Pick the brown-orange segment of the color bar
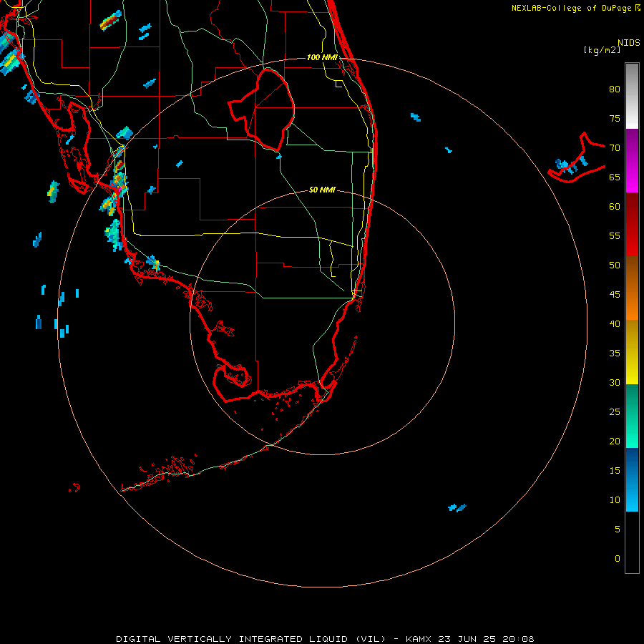644x644 pixels. pos(632,288)
